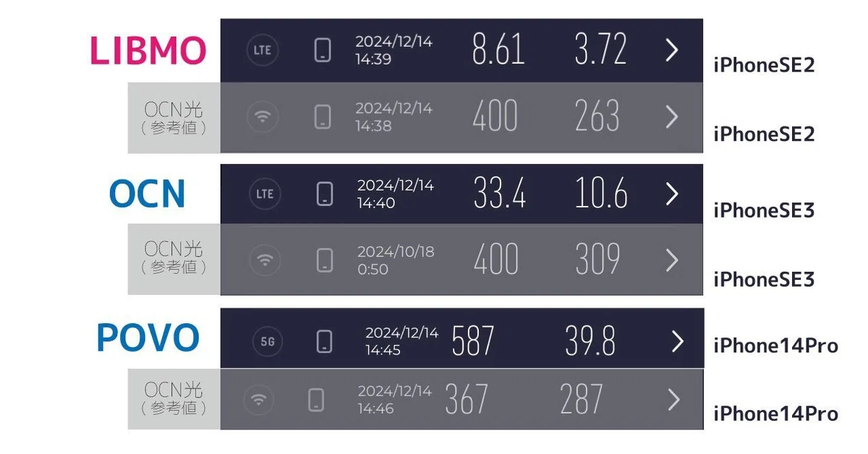Select the 587 download speed value

(x=473, y=340)
